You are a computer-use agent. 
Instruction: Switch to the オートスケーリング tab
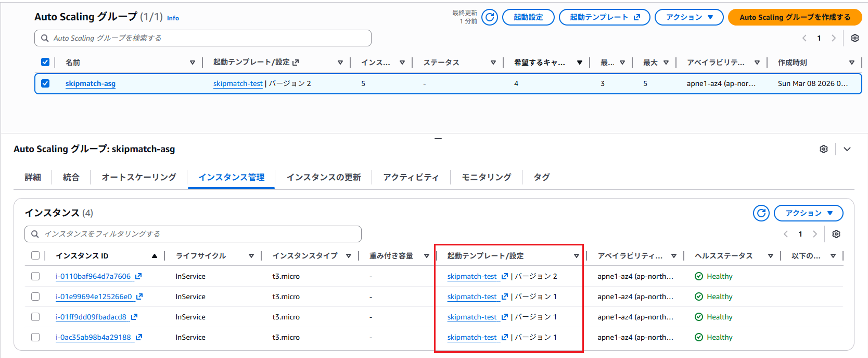click(138, 177)
